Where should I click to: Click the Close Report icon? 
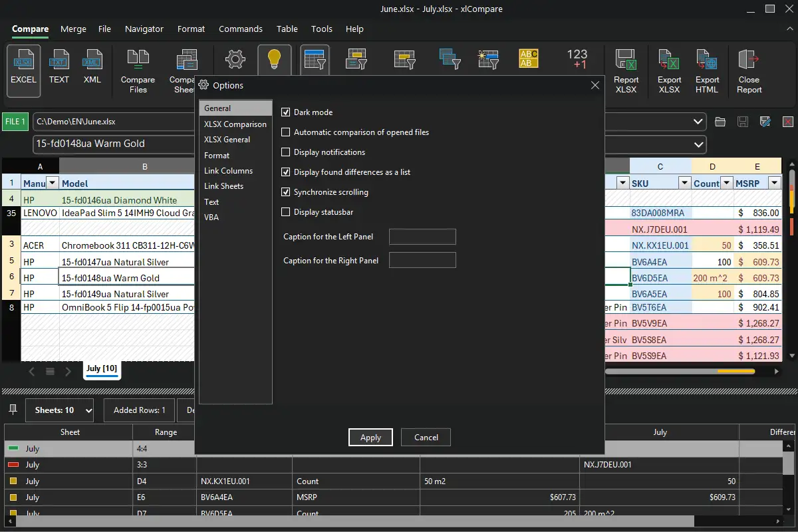point(749,72)
